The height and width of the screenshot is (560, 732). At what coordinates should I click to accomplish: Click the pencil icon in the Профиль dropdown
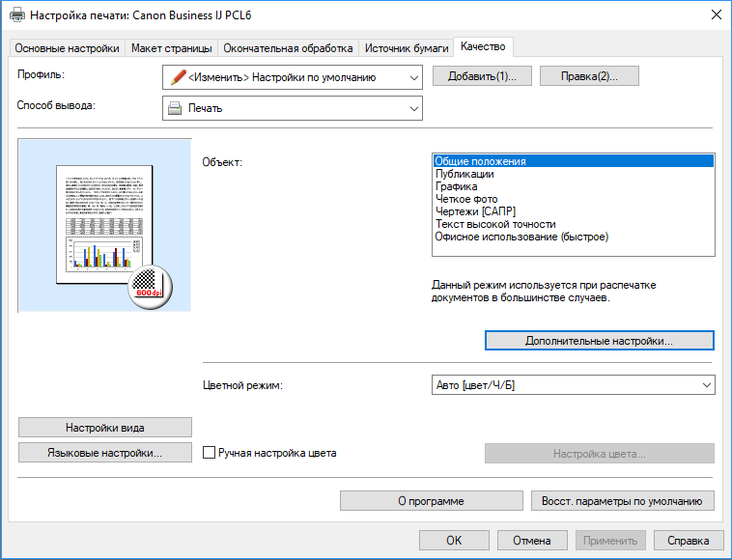178,77
